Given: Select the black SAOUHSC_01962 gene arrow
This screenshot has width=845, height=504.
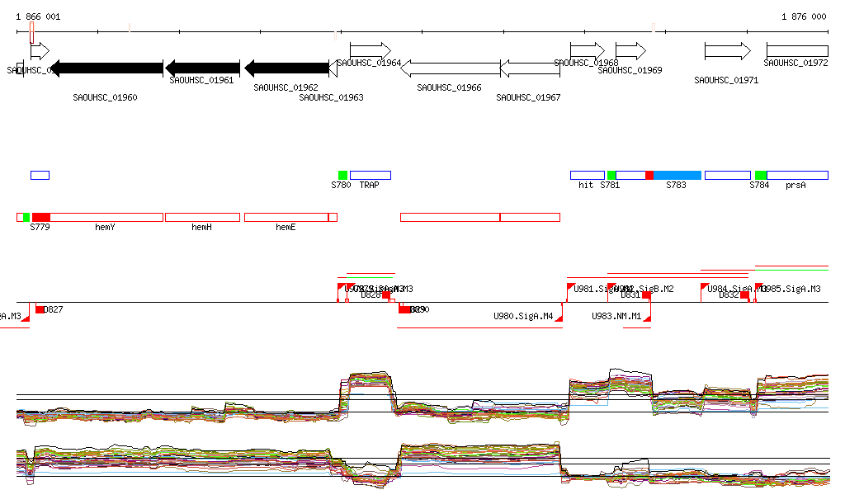Looking at the screenshot, I should (x=286, y=68).
